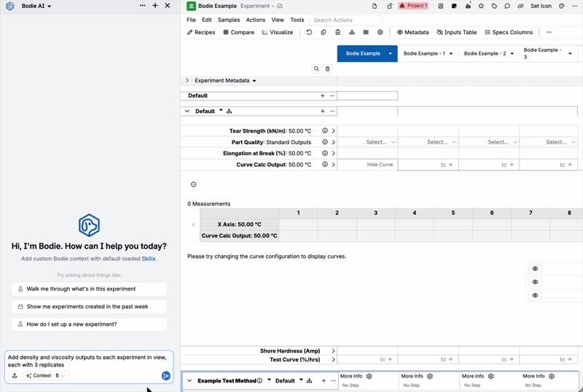
Task: Open the Part Quality Select dropdown first column
Action: coord(380,142)
